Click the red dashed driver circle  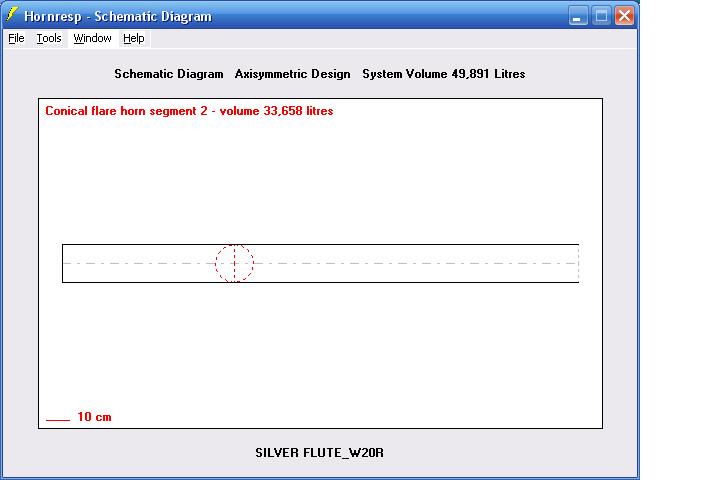coord(234,263)
